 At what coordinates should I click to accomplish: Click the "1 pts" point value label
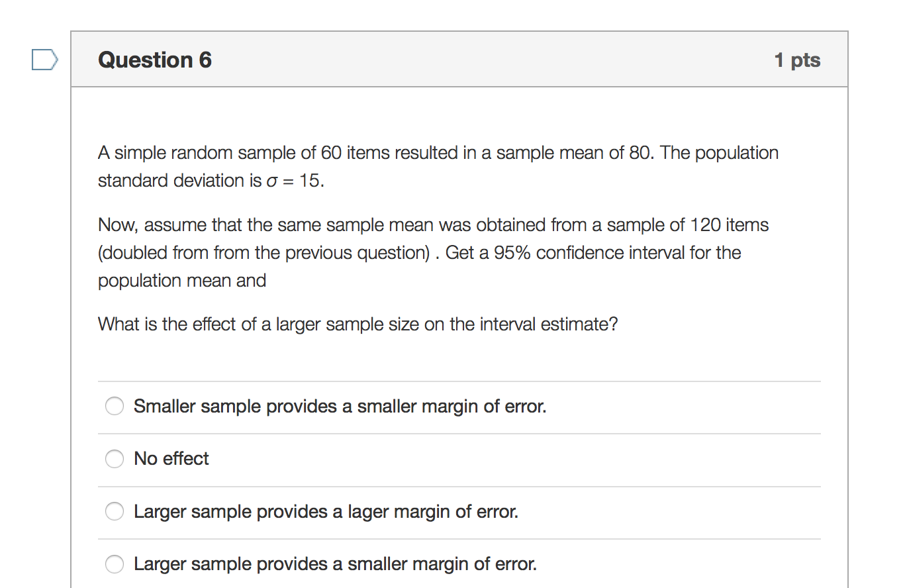798,60
